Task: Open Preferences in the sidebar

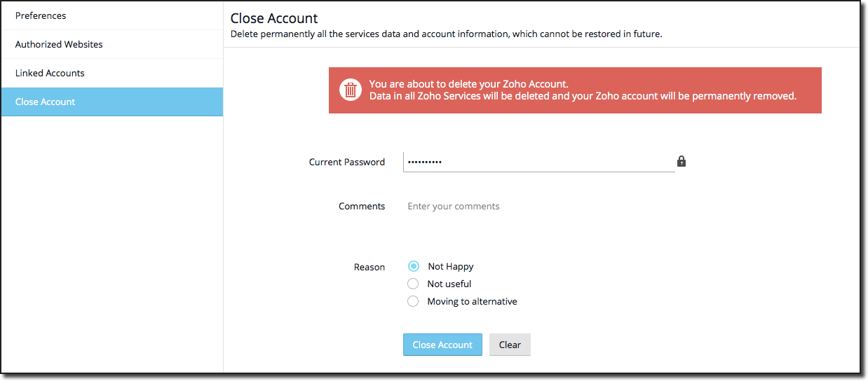Action: tap(41, 15)
